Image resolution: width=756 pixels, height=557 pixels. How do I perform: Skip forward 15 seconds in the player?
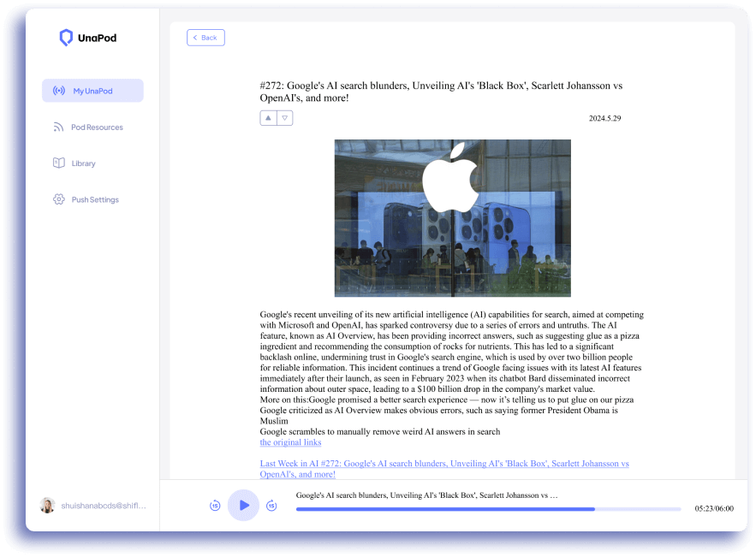coord(272,506)
